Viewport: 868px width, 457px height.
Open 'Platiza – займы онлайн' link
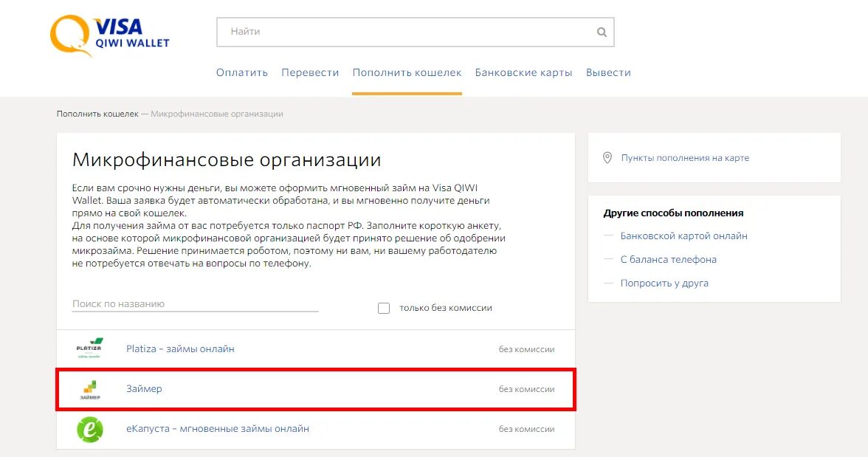point(180,349)
